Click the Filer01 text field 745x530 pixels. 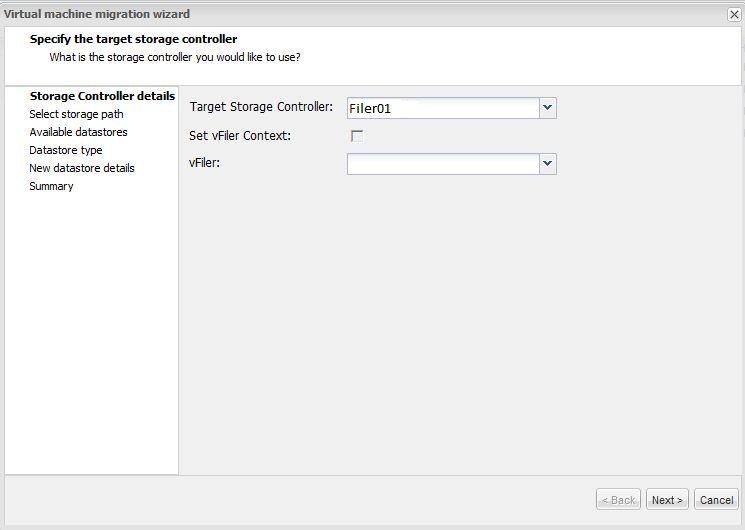click(442, 108)
